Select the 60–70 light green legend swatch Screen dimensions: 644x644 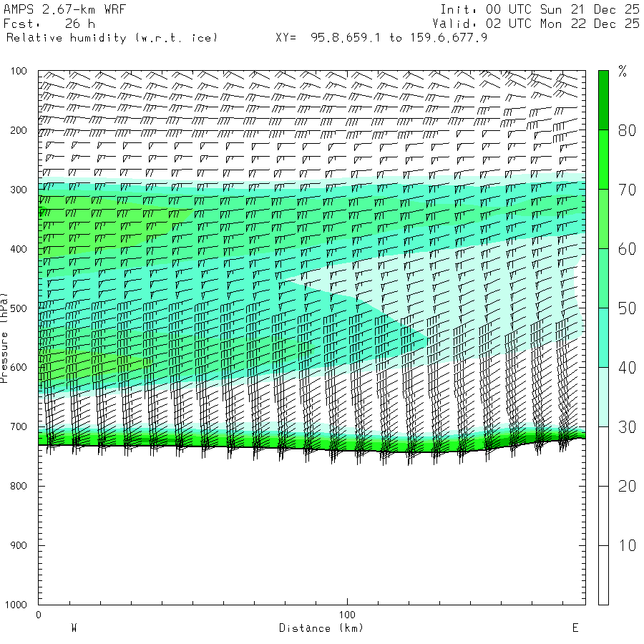pyautogui.click(x=603, y=219)
